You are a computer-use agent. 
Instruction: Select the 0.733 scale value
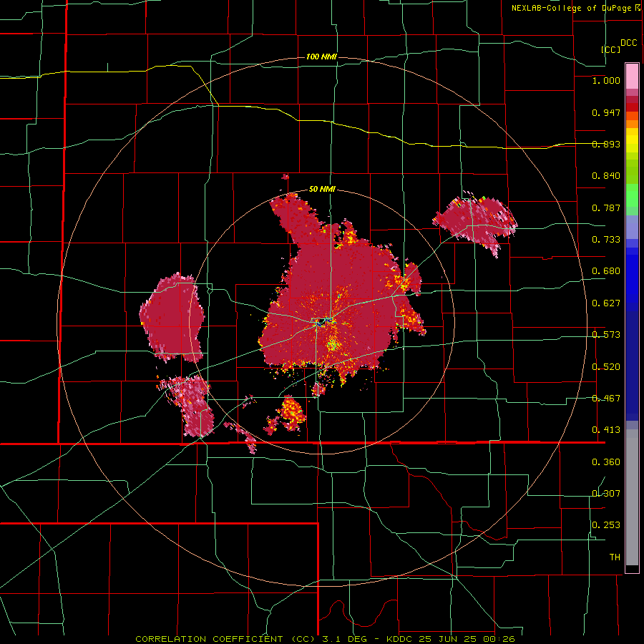click(606, 240)
